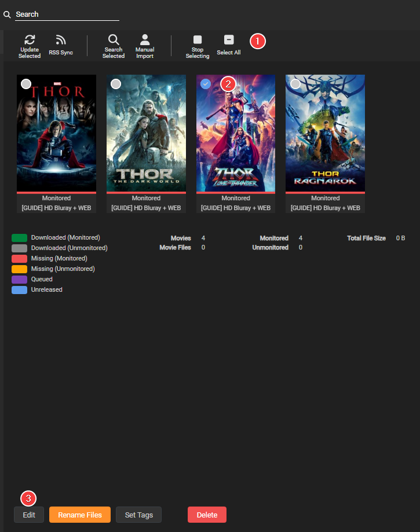Focus the Search input field

pyautogui.click(x=67, y=14)
